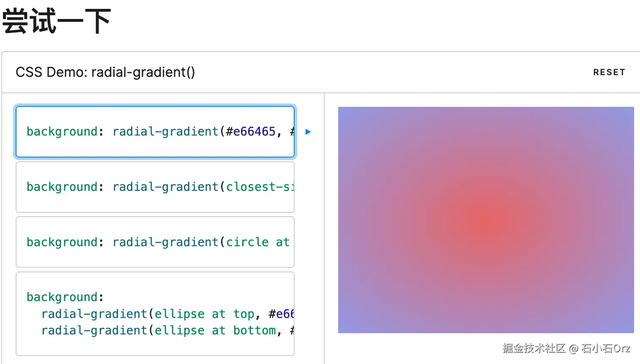Viewport: 640px width, 364px height.
Task: Click the "ellipse at top" code line
Action: click(167, 314)
